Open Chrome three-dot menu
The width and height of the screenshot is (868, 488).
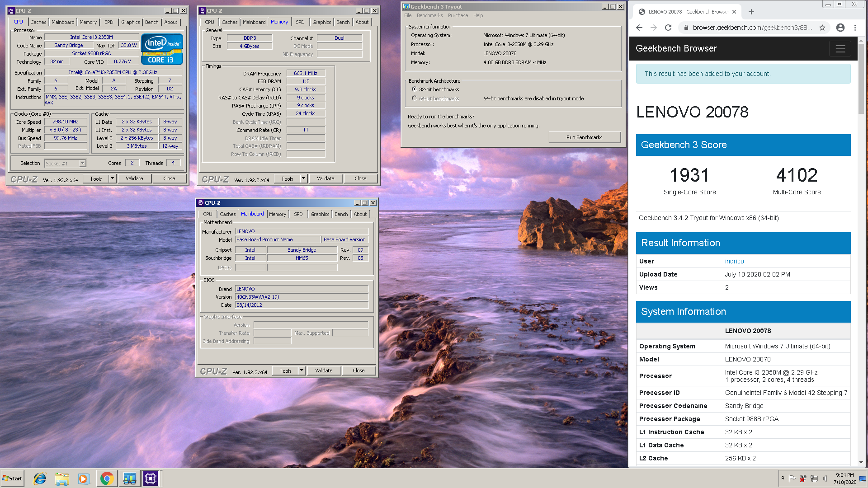pyautogui.click(x=855, y=28)
